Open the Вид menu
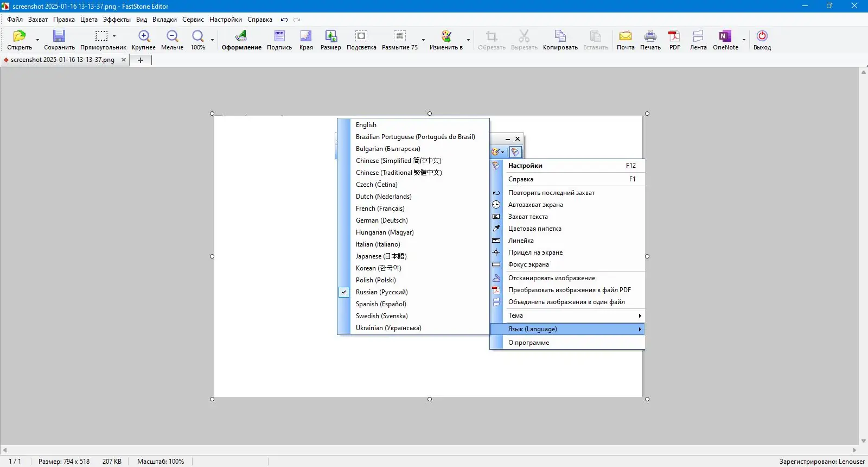This screenshot has height=467, width=868. point(142,20)
